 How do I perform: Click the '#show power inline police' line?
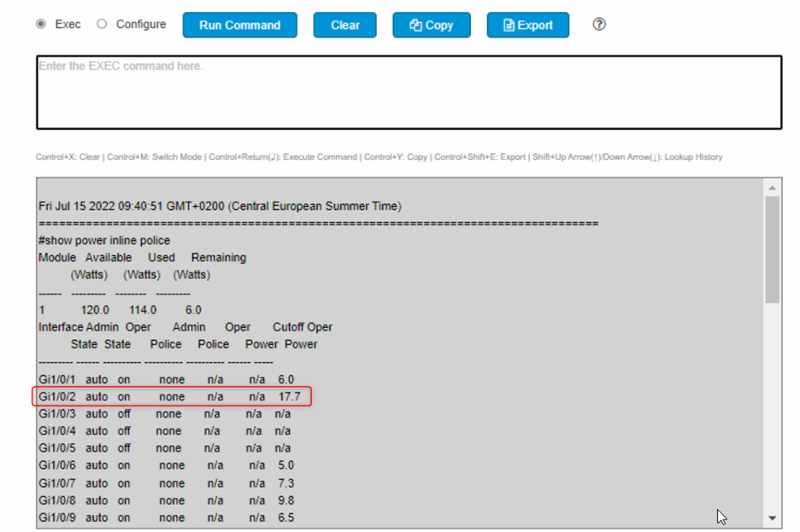point(104,241)
